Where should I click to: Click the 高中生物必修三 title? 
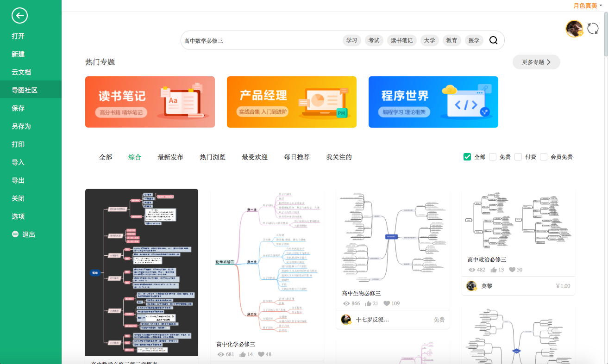pos(361,293)
